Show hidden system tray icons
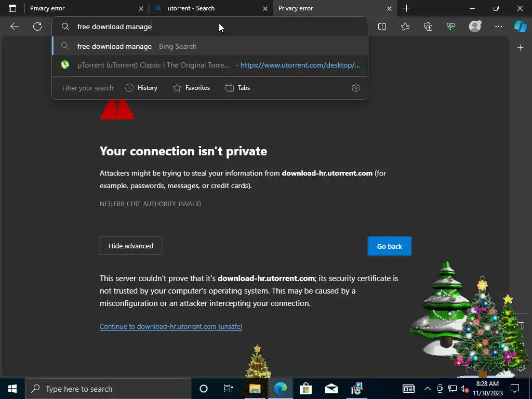 coord(428,389)
